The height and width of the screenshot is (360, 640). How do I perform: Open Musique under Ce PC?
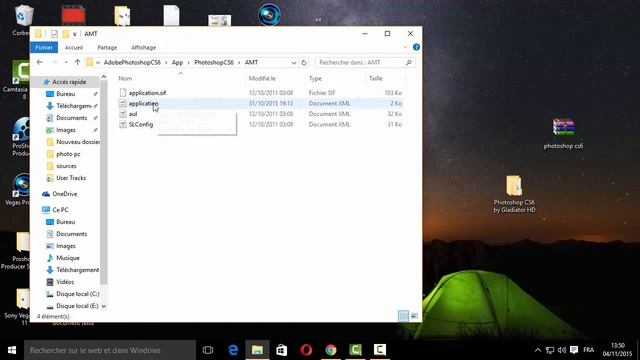pos(68,258)
